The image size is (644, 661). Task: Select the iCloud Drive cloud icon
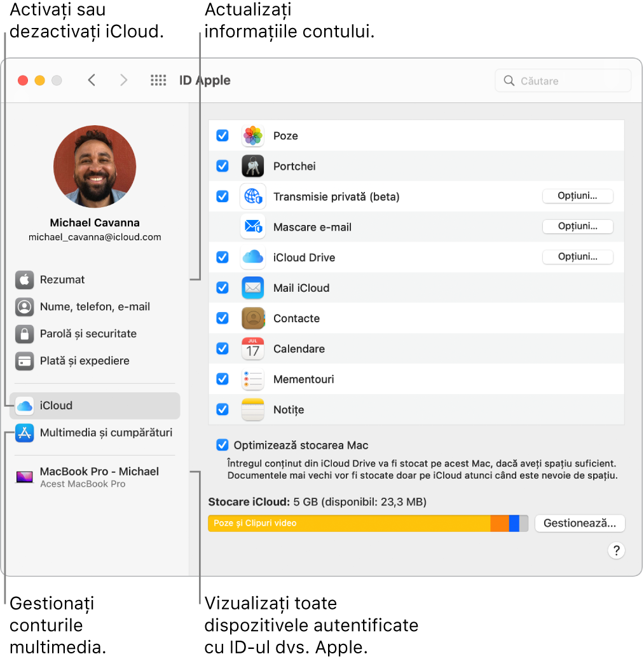[252, 257]
